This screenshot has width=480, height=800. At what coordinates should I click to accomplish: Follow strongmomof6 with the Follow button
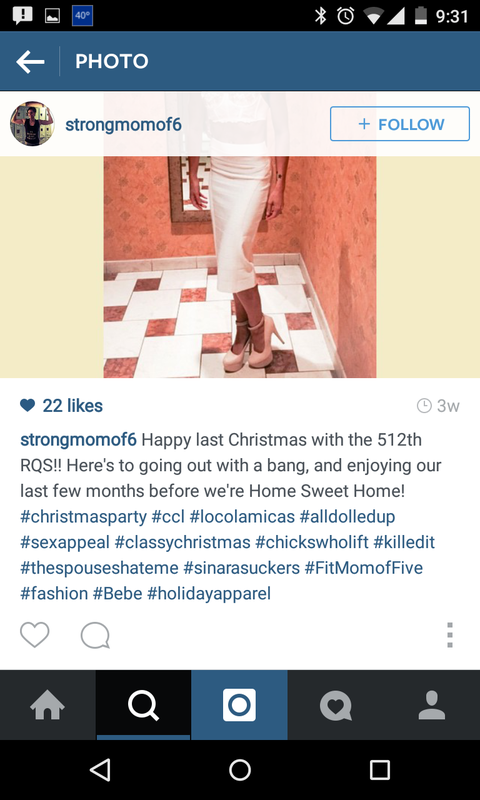(x=400, y=124)
